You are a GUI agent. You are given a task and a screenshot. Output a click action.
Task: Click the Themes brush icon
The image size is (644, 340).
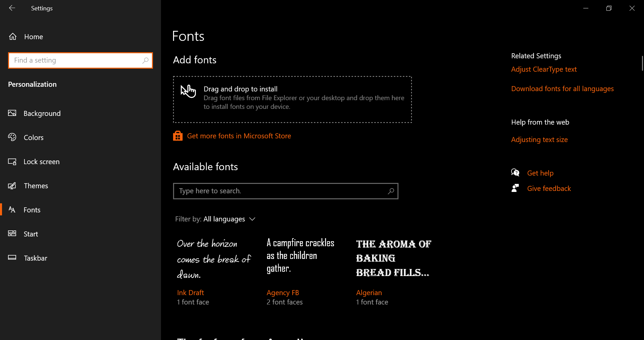pos(12,186)
